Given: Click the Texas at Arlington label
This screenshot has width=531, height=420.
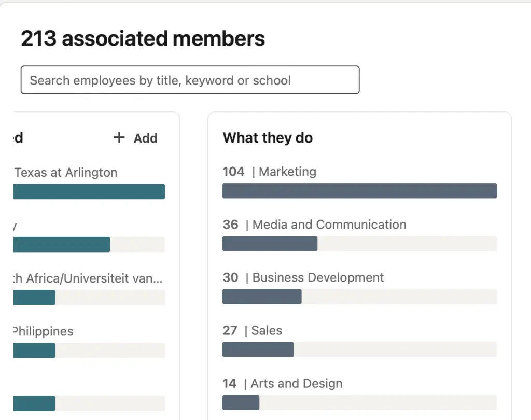Looking at the screenshot, I should [x=66, y=173].
